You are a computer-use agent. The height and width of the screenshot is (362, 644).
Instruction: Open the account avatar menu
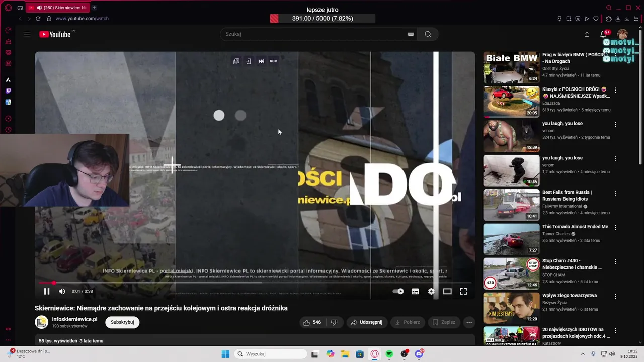[623, 34]
